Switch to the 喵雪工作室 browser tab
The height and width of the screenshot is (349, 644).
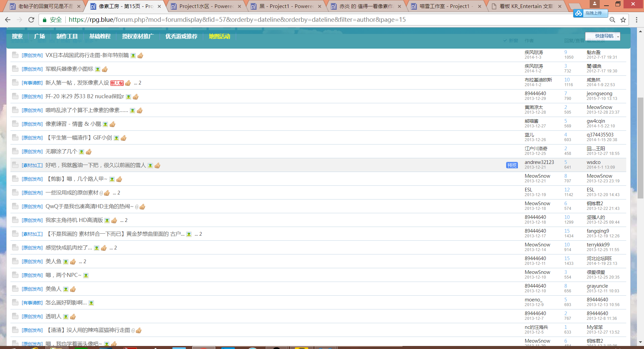[446, 6]
